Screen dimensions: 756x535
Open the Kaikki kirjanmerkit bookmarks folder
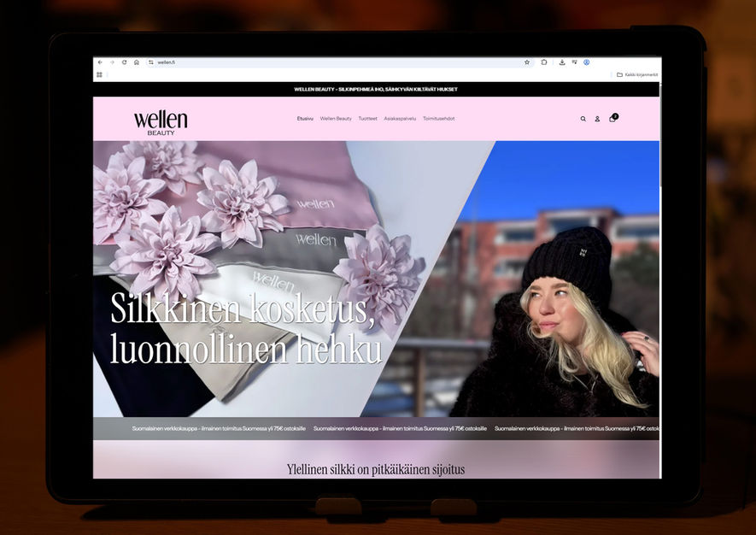(637, 74)
